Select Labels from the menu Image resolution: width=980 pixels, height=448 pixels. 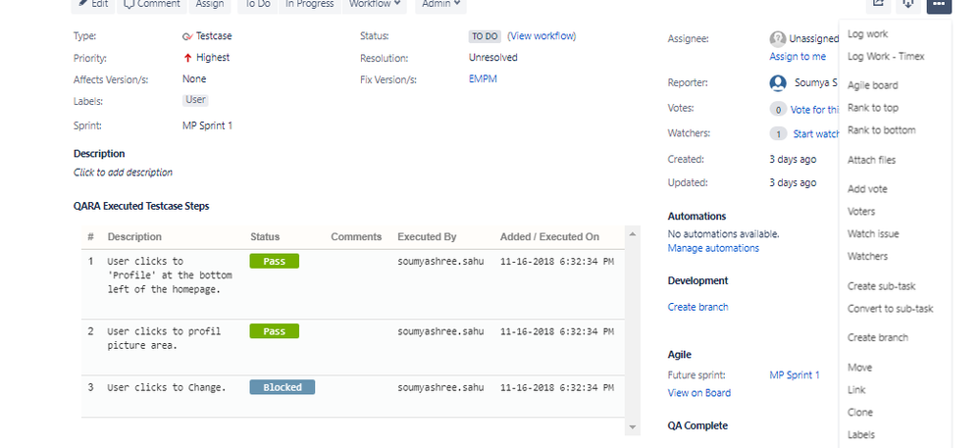point(860,435)
